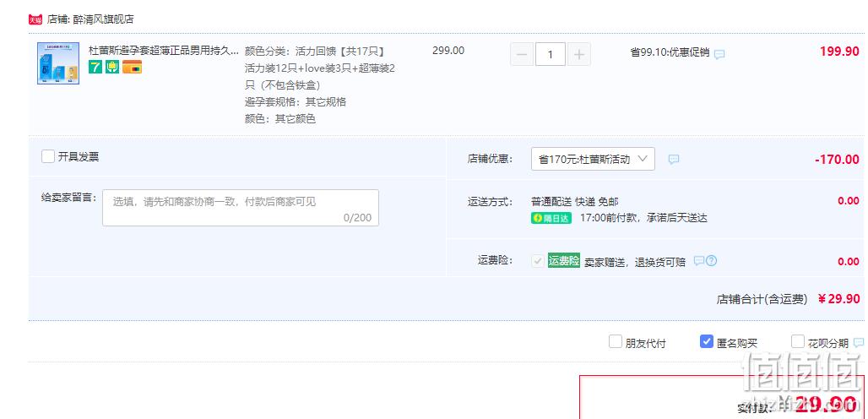Tick the 花呗分期 installment checkbox
Image resolution: width=868 pixels, height=419 pixels.
798,341
